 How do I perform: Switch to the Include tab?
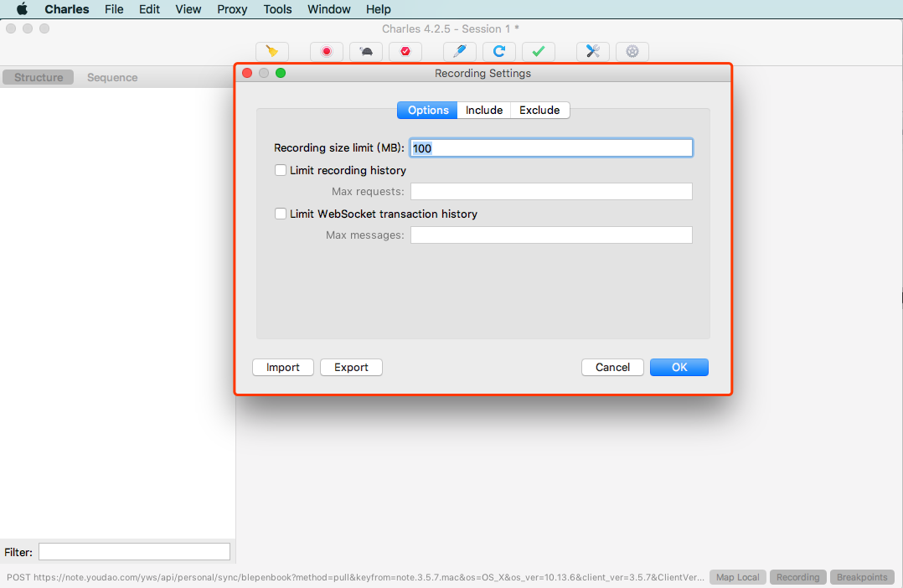(484, 110)
